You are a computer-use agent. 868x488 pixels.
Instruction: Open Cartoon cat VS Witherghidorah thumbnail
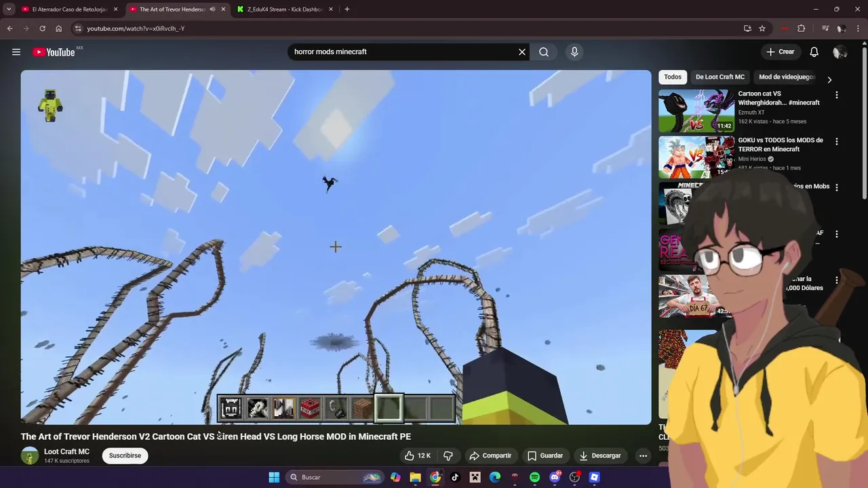pyautogui.click(x=696, y=110)
